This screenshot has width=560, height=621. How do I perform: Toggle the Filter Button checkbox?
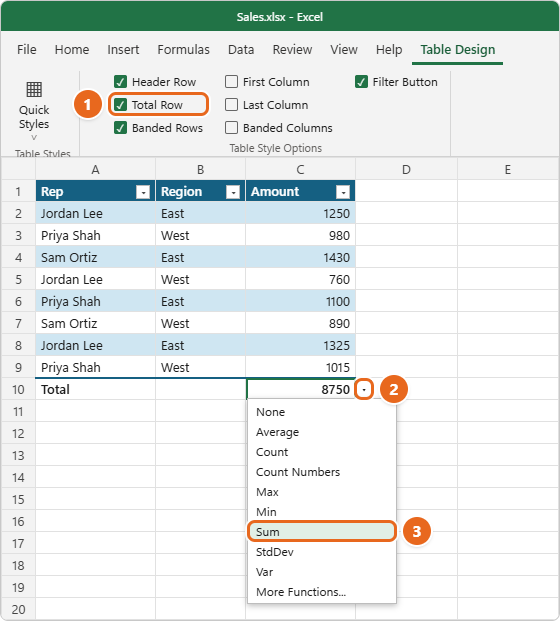point(361,82)
